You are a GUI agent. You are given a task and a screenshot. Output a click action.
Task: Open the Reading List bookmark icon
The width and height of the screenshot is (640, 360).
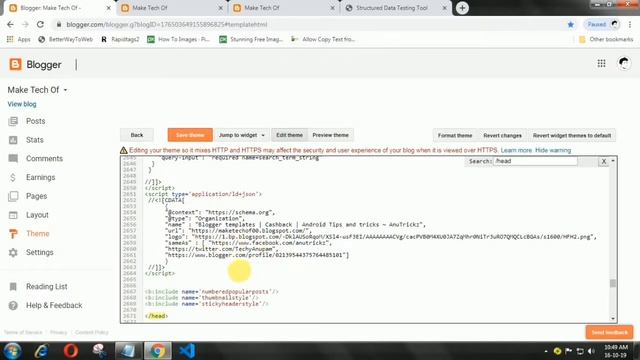(x=13, y=287)
